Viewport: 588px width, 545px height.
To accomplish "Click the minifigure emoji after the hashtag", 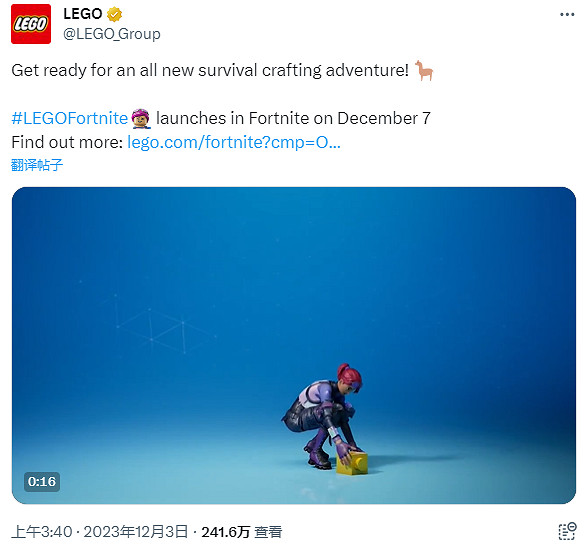I will 141,119.
